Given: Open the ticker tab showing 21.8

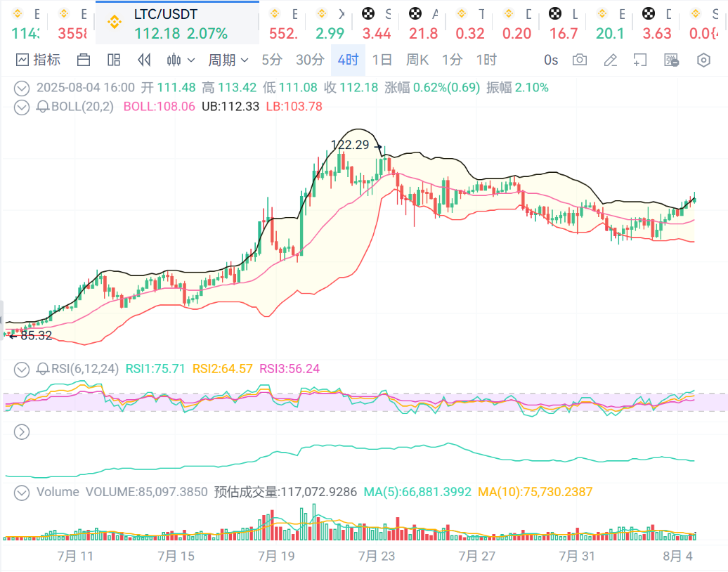Looking at the screenshot, I should tap(423, 23).
